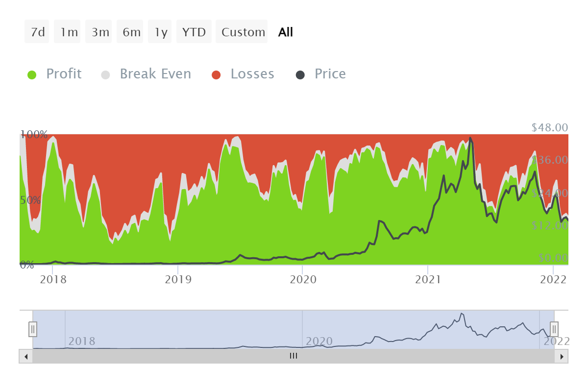Image resolution: width=588 pixels, height=392 pixels.
Task: Toggle the green Profit legend dot
Action: tap(32, 74)
